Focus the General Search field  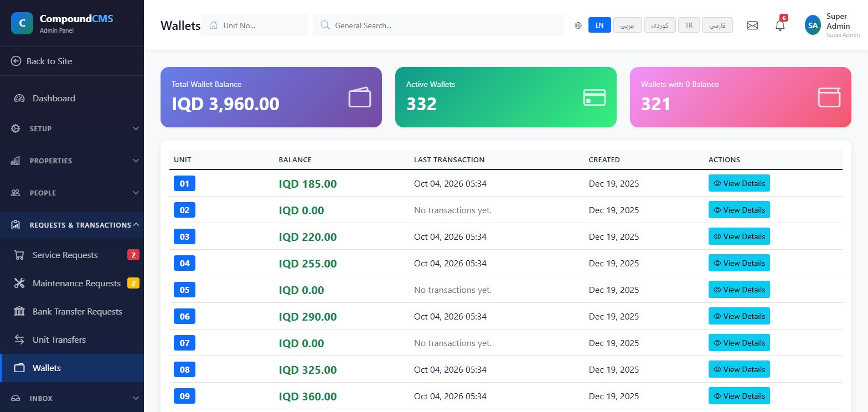[438, 25]
